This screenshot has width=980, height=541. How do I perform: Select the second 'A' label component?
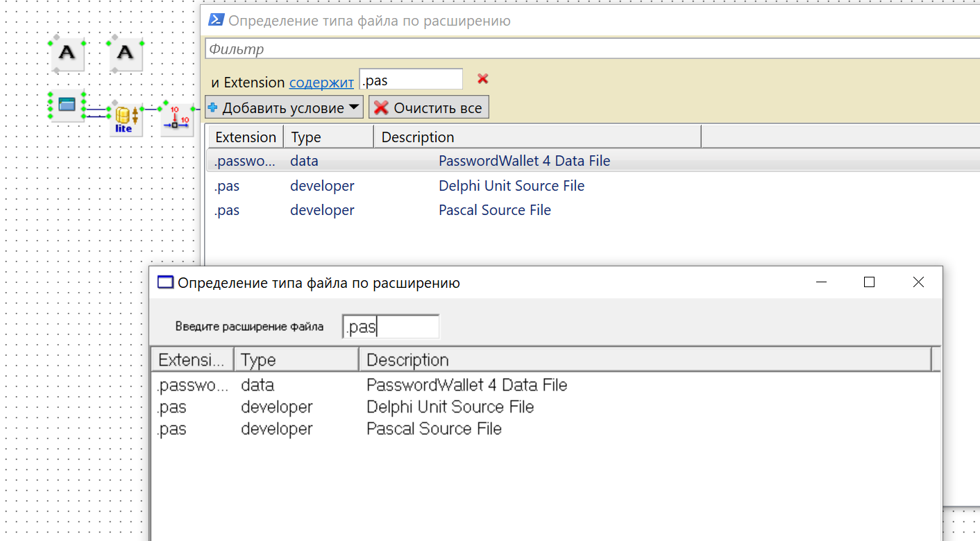[x=125, y=54]
